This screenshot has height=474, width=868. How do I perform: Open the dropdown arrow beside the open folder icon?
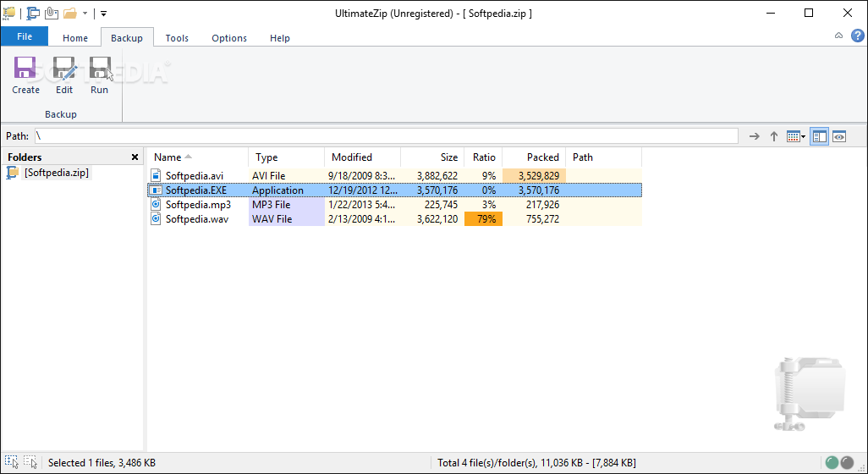(85, 14)
